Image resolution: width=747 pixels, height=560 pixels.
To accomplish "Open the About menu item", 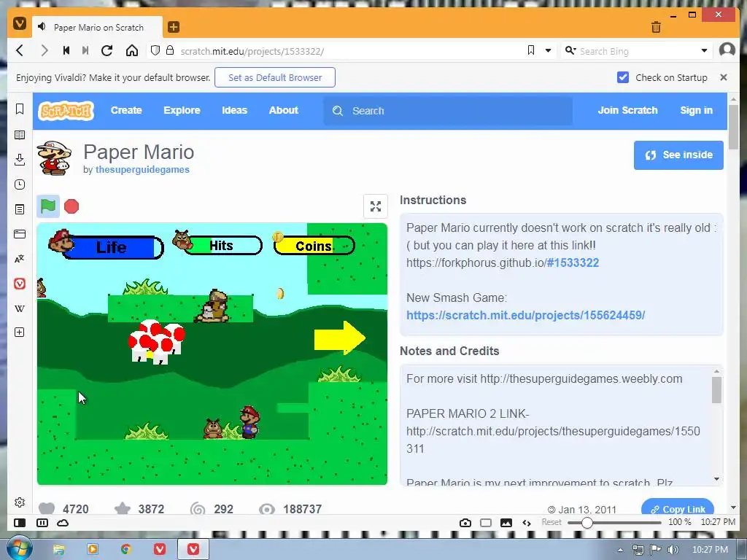I will tap(284, 111).
